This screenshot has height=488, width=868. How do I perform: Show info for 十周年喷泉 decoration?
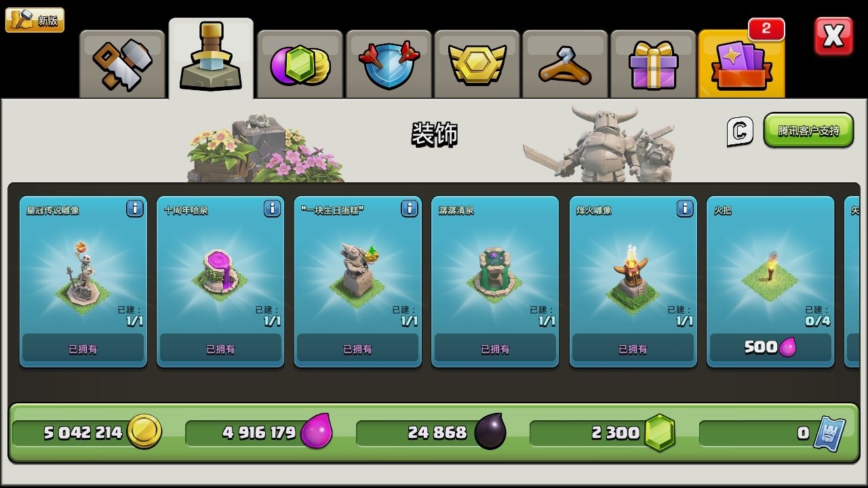click(272, 209)
